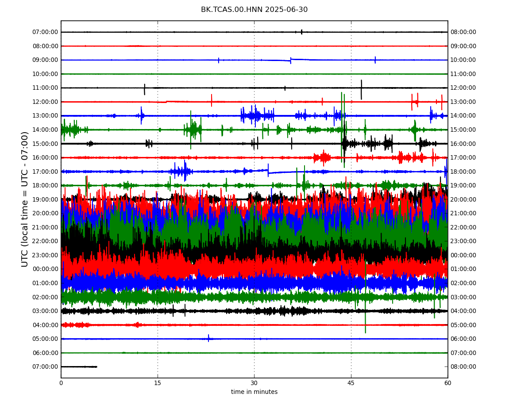The width and height of the screenshot is (509, 420).
Task: Click the flat green 10:00:00 trace line
Action: coord(254,74)
